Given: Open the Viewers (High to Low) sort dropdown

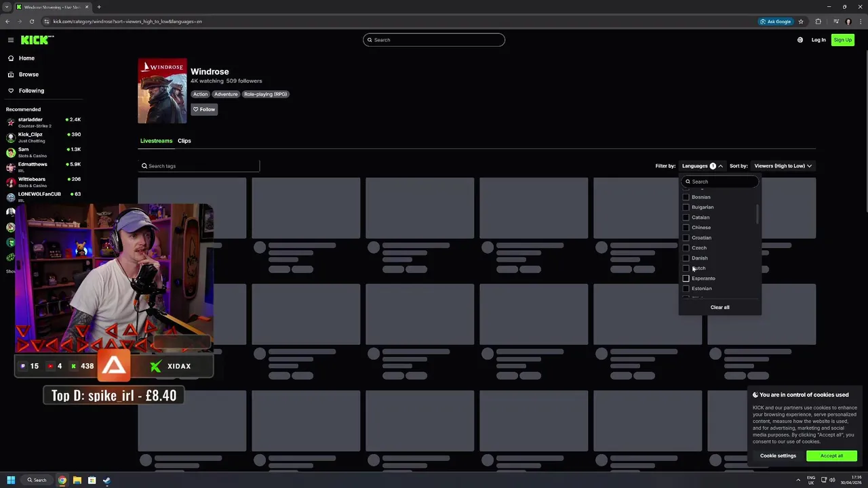Looking at the screenshot, I should 783,166.
